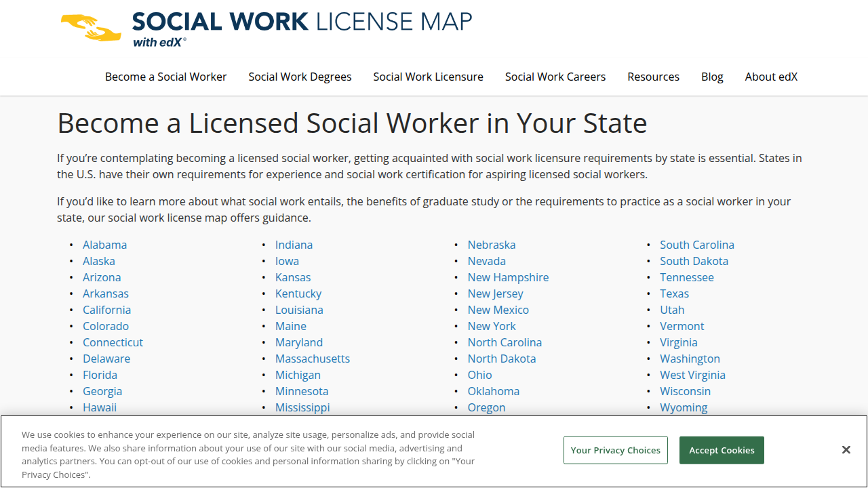868x488 pixels.
Task: Open the Tennessee link
Action: pos(687,277)
